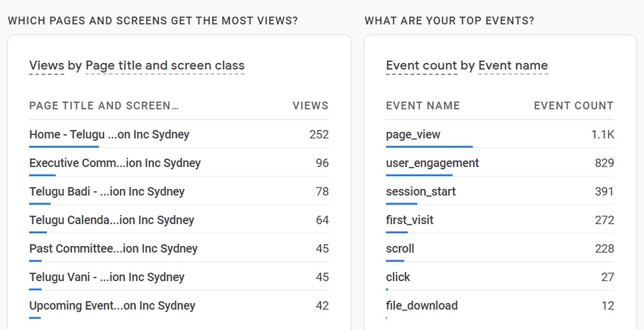Open the scroll event entry
This screenshot has width=644, height=330.
click(400, 248)
